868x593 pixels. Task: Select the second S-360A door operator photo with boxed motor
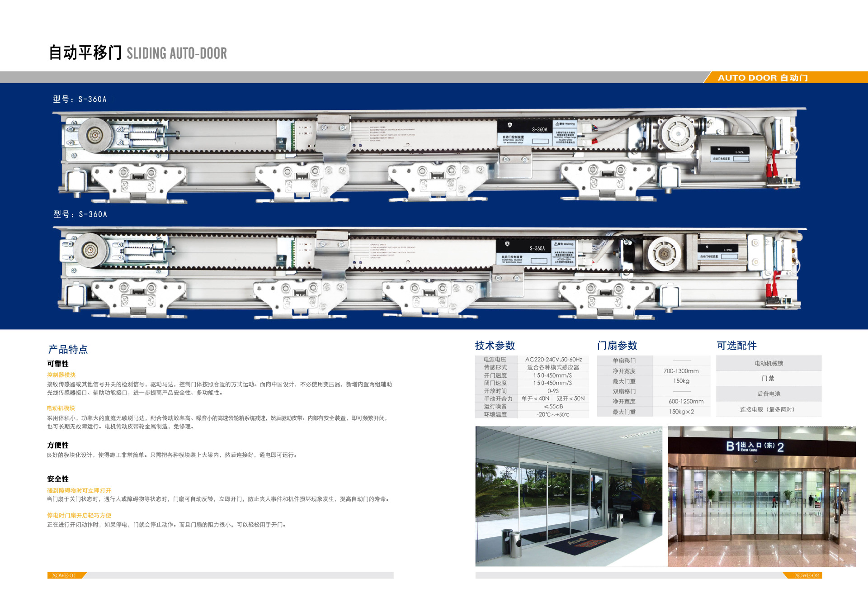pos(429,273)
